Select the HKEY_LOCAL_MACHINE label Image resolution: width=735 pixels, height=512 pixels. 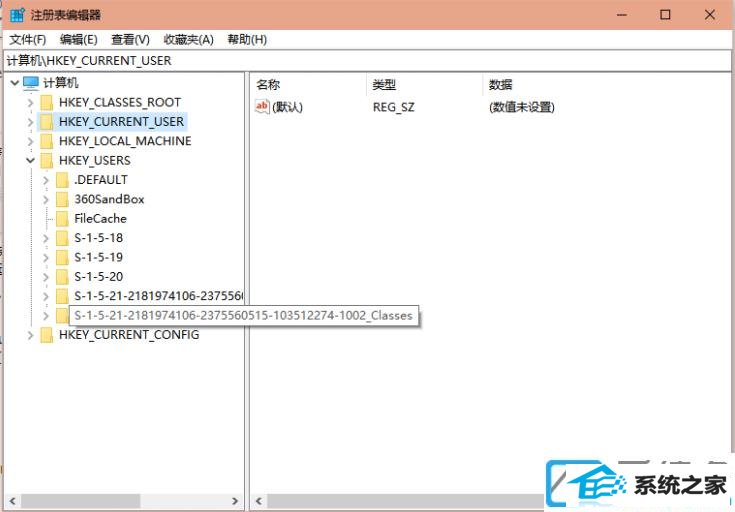(125, 141)
